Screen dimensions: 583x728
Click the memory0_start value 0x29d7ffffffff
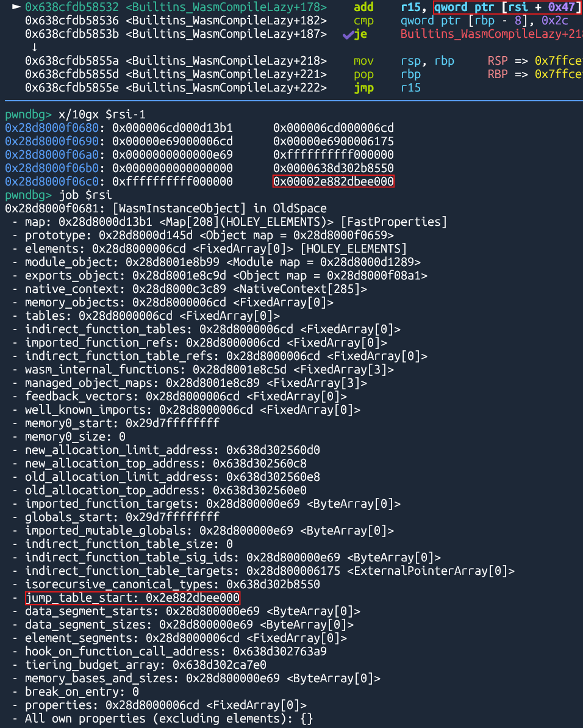(172, 423)
